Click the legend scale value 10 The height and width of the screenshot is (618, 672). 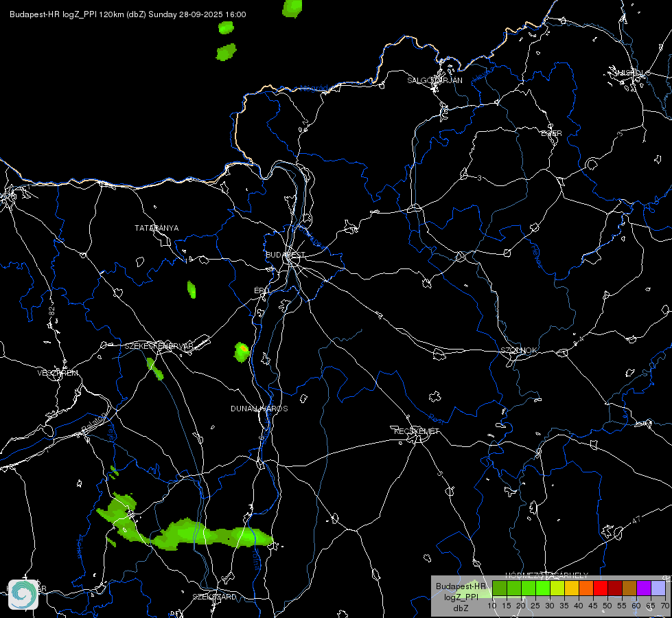pos(492,606)
